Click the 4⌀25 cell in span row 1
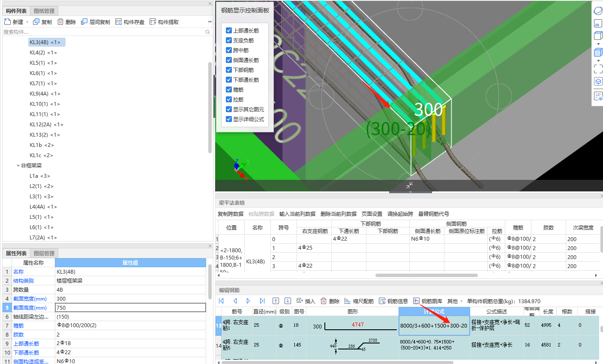Image resolution: width=603 pixels, height=364 pixels. [x=314, y=248]
